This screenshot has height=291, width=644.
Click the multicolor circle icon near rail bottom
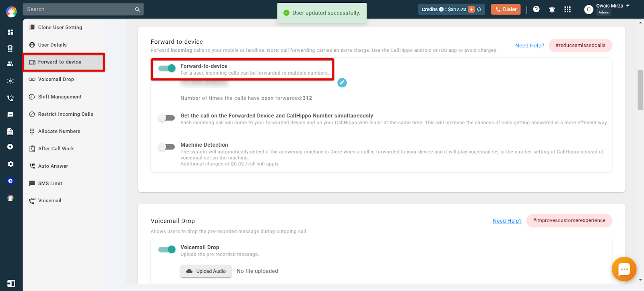[10, 198]
